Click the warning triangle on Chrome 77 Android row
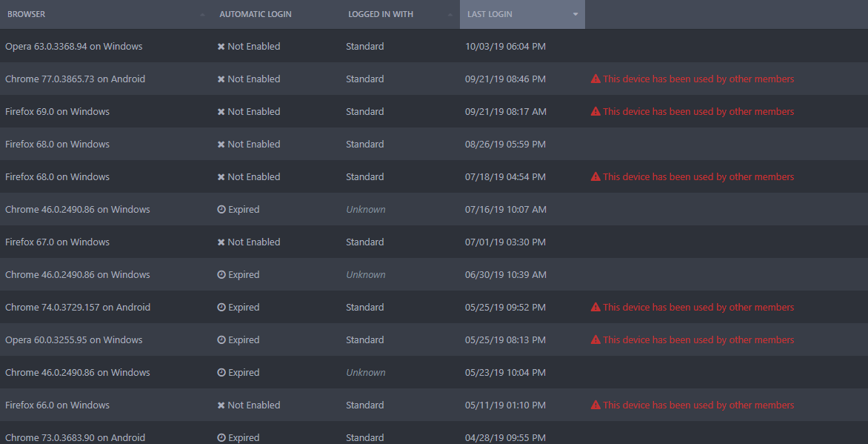The height and width of the screenshot is (444, 868). (x=595, y=79)
